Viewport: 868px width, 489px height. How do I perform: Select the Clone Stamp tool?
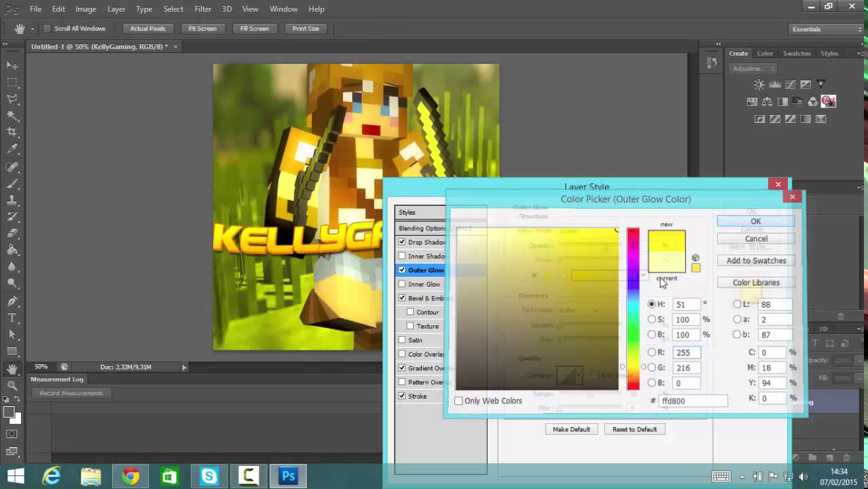click(12, 200)
